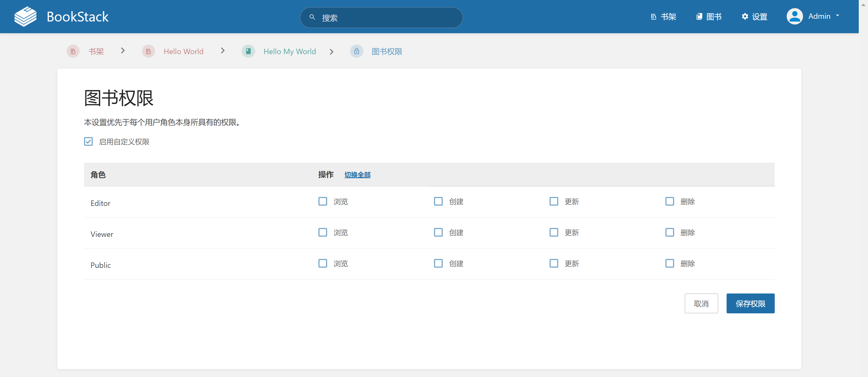Open 图书 in the top navigation
This screenshot has height=377, width=868.
point(709,17)
